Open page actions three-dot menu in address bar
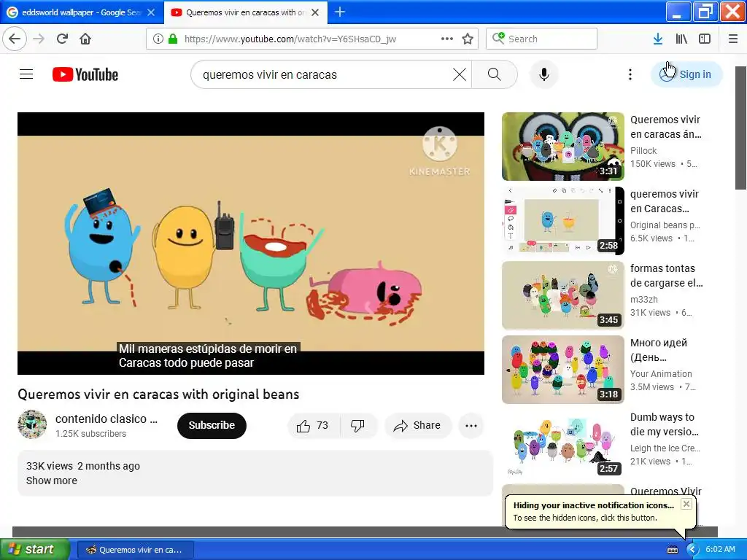 (447, 39)
